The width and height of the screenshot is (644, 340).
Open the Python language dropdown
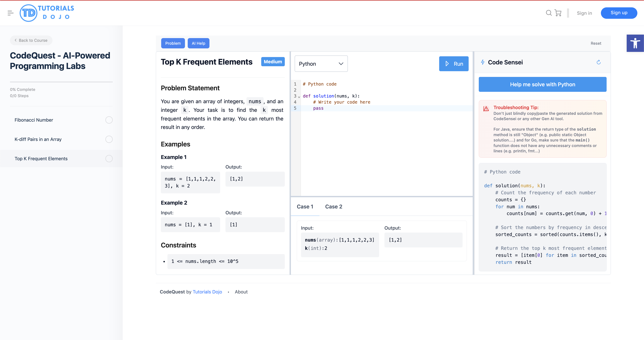(x=321, y=64)
